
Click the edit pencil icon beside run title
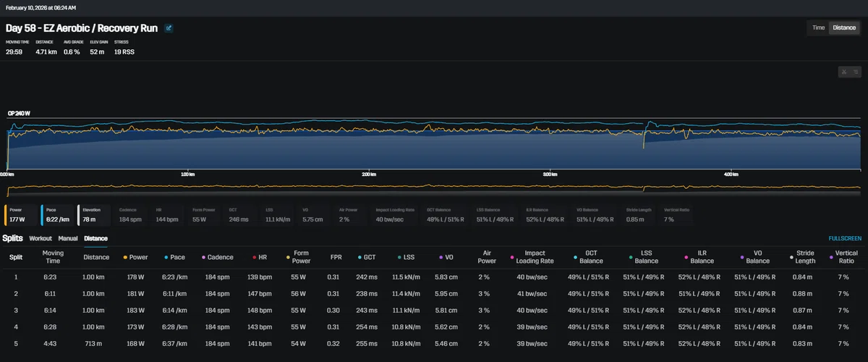[169, 29]
